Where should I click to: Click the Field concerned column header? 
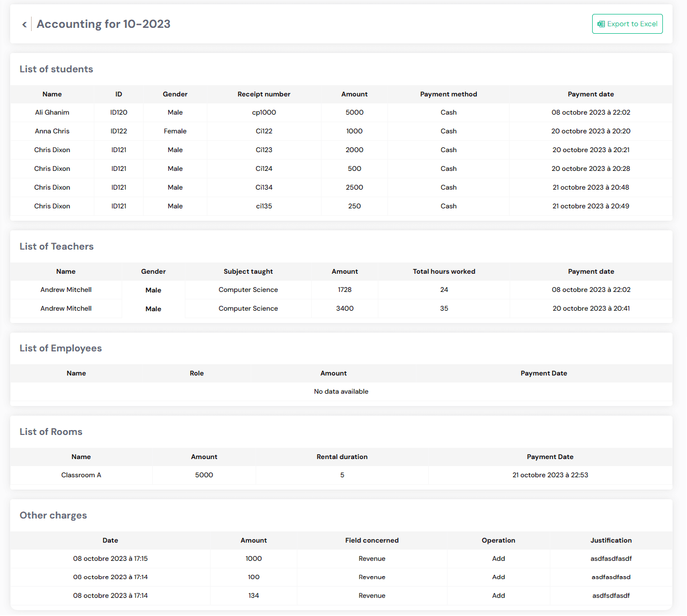372,540
